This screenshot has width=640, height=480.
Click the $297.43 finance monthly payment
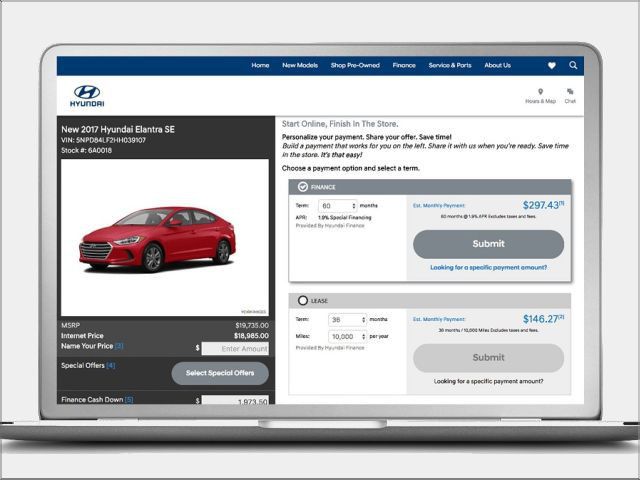543,205
